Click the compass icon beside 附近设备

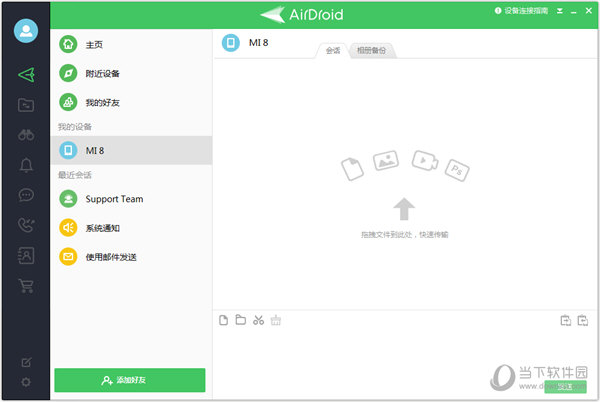68,73
